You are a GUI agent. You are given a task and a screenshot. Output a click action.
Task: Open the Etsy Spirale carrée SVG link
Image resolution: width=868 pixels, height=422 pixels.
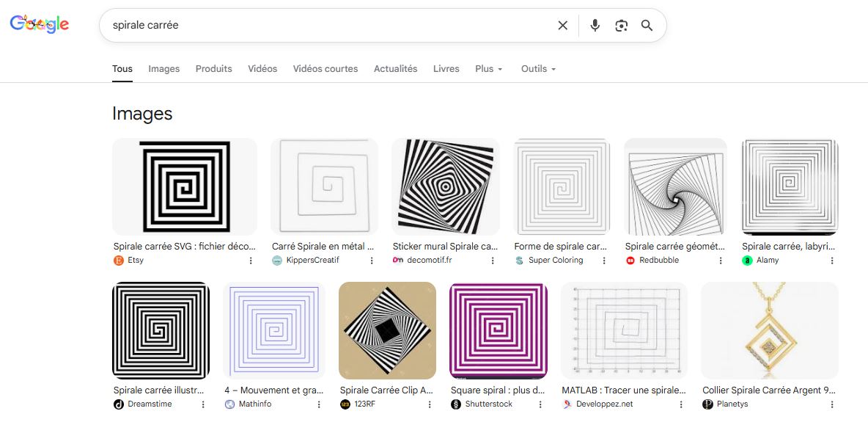(x=185, y=247)
